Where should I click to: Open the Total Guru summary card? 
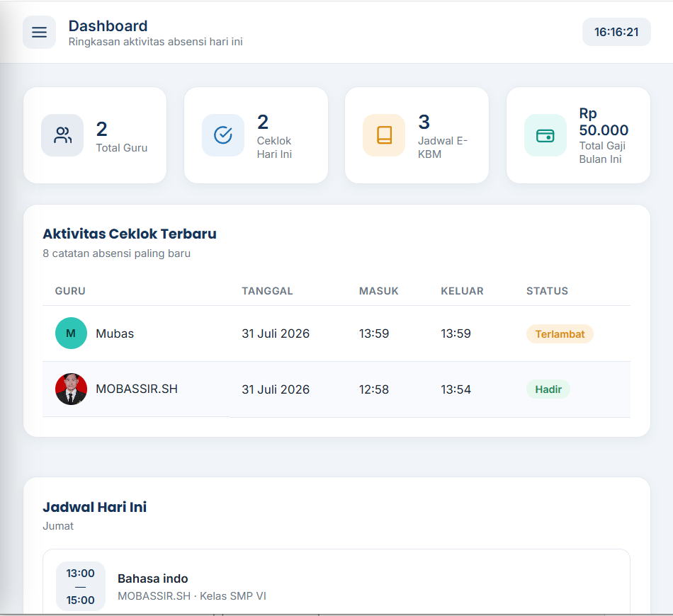[x=95, y=135]
